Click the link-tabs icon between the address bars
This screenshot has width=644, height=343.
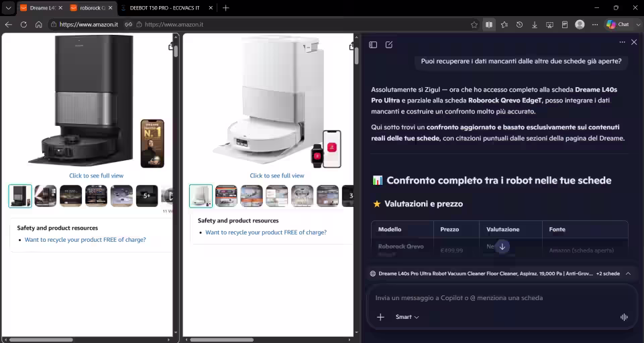point(129,25)
